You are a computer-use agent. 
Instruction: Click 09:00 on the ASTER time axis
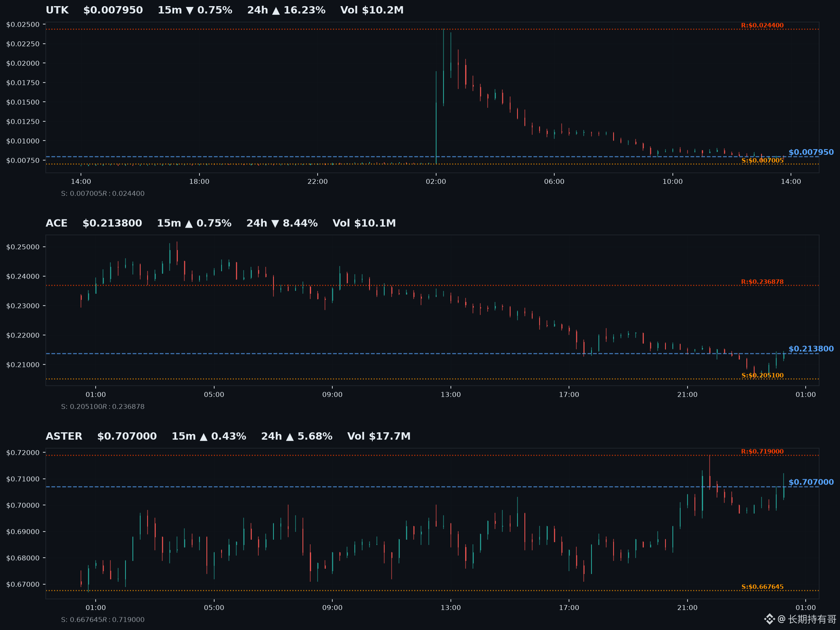[332, 608]
